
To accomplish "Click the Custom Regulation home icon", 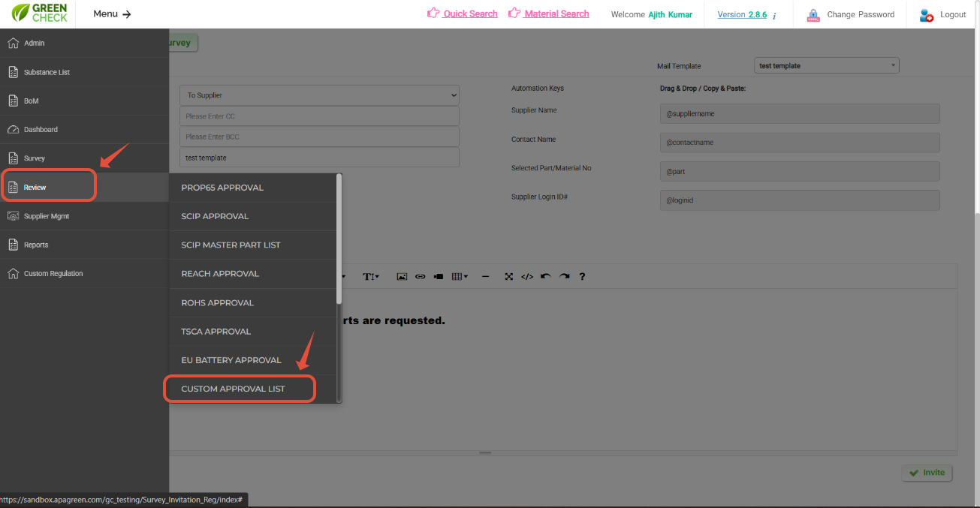I will (x=13, y=273).
